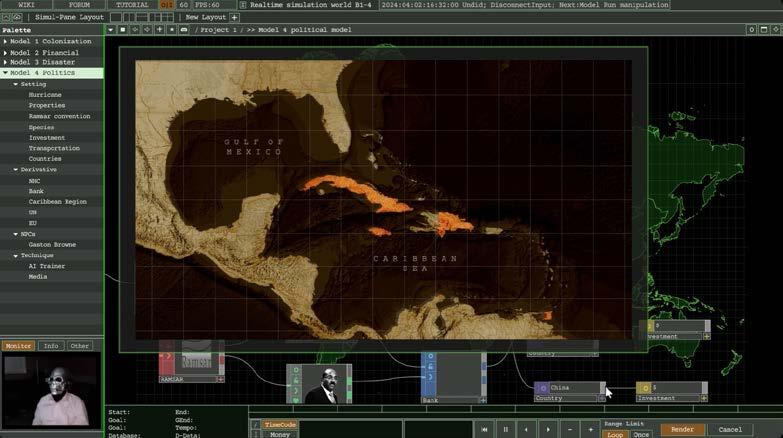Click the RAMSAR node in network
Screen dimensions: 783x438
[192, 361]
